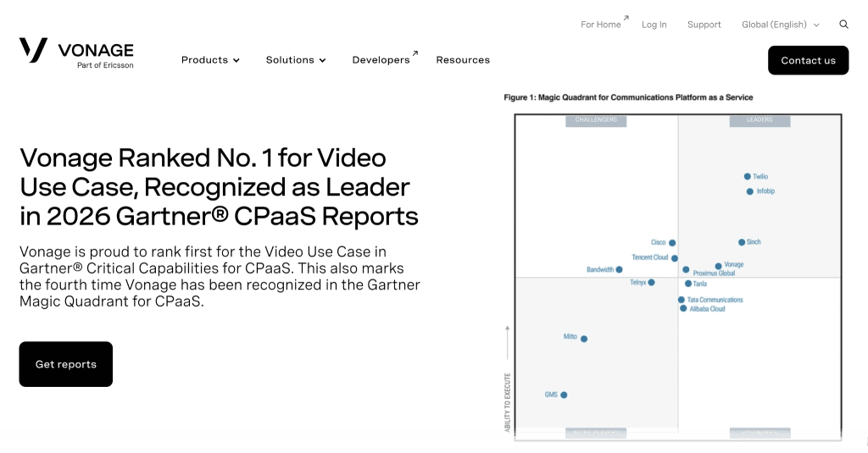Expand the Solutions menu
Viewport: 868px width, 453px height.
point(296,60)
